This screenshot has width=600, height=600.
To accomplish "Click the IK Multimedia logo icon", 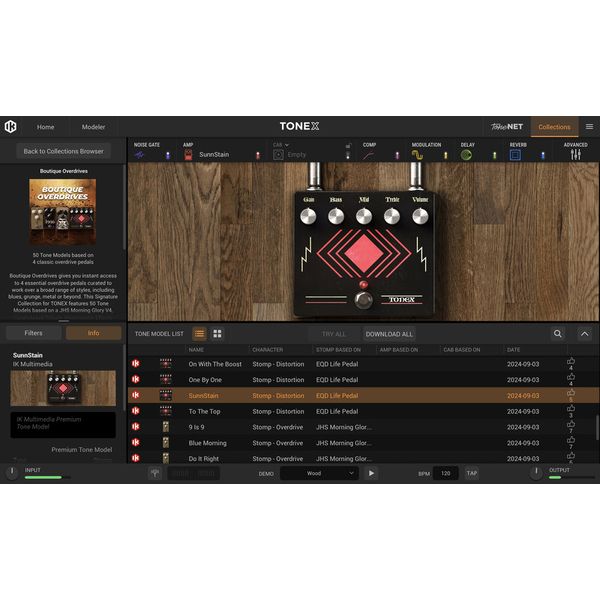I will (10, 126).
